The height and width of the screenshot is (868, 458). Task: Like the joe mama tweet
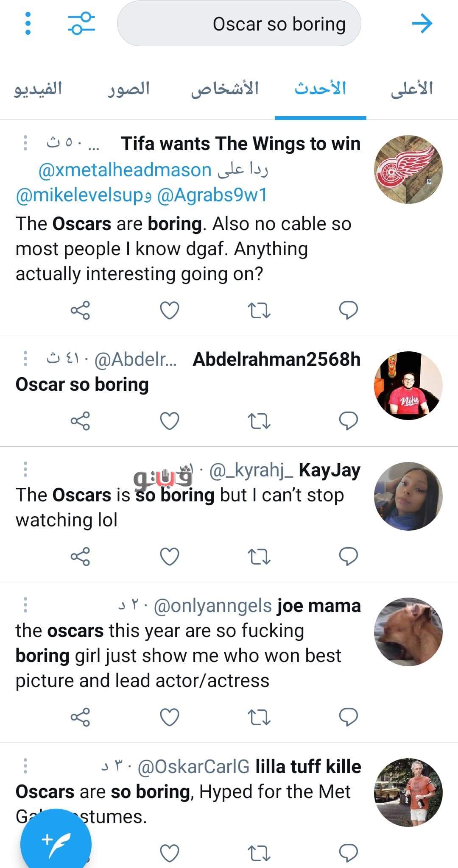coord(169,717)
